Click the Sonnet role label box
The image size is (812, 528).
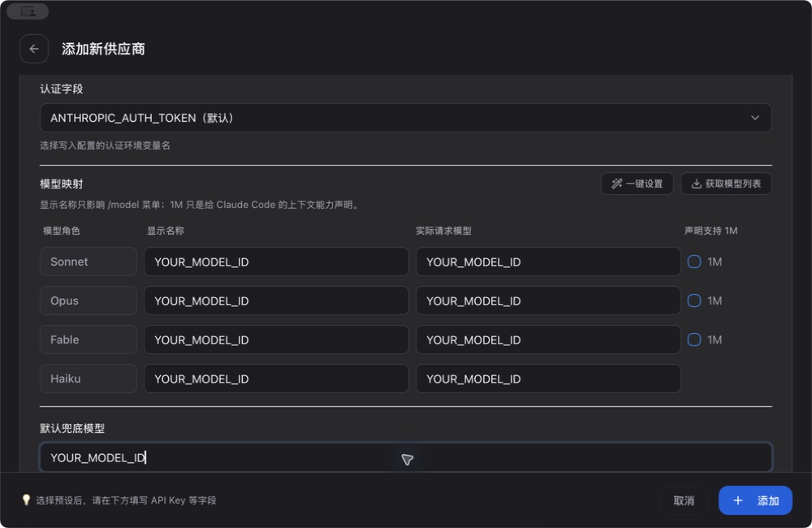[x=88, y=262]
